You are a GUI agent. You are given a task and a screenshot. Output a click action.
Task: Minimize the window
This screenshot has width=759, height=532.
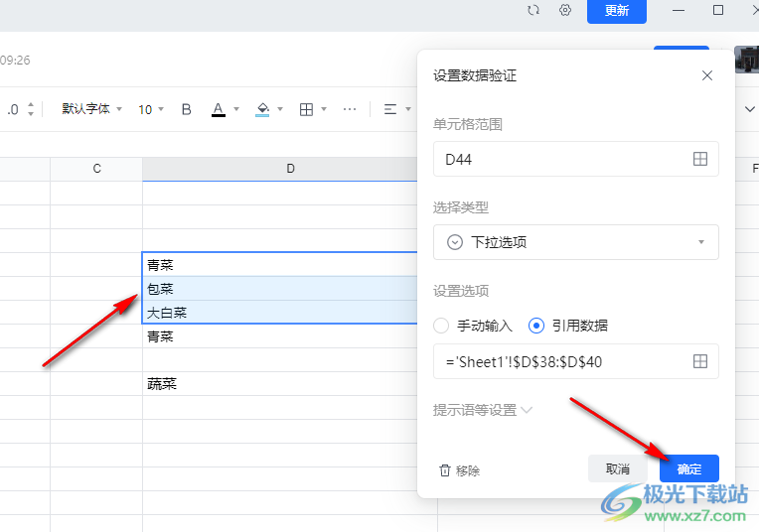click(x=679, y=10)
